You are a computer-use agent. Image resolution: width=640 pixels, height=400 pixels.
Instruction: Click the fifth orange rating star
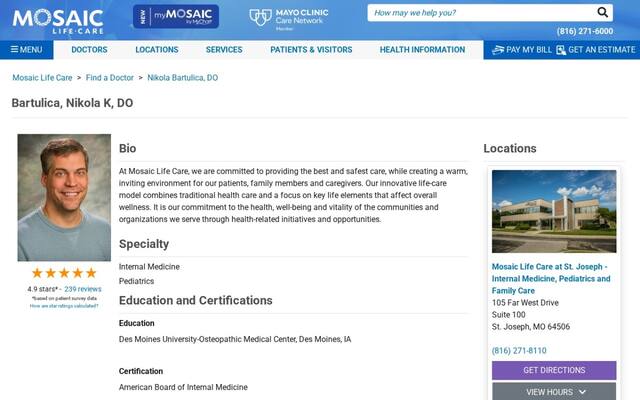coord(91,273)
